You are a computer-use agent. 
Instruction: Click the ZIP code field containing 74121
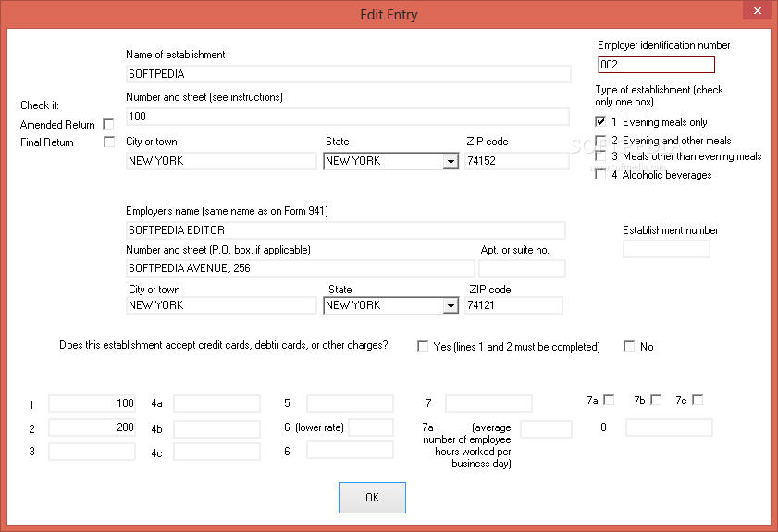514,305
